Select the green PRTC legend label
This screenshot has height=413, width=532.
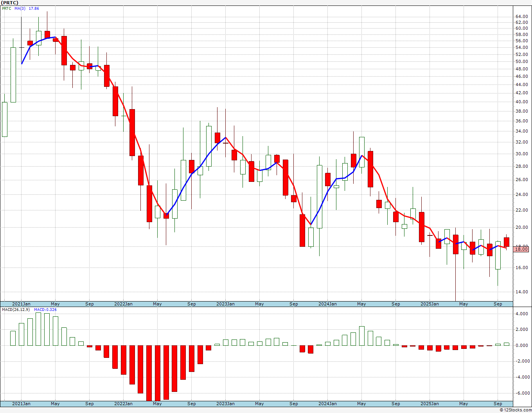[7, 9]
